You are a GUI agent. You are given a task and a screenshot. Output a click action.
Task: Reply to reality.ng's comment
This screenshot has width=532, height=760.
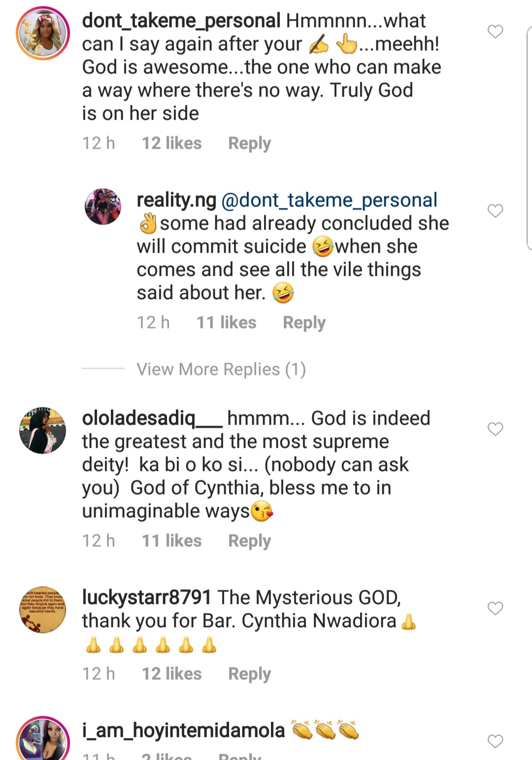pos(304,323)
